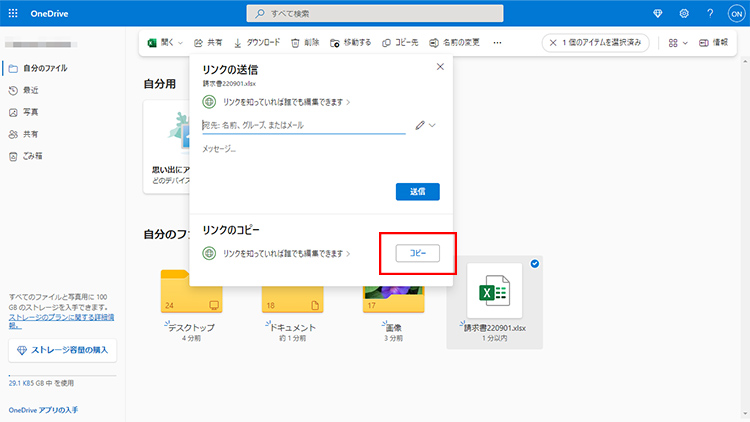Uncheck the selected 請求書220901.xlsx file checkmark
Screen dimensions: 750x422
point(535,264)
